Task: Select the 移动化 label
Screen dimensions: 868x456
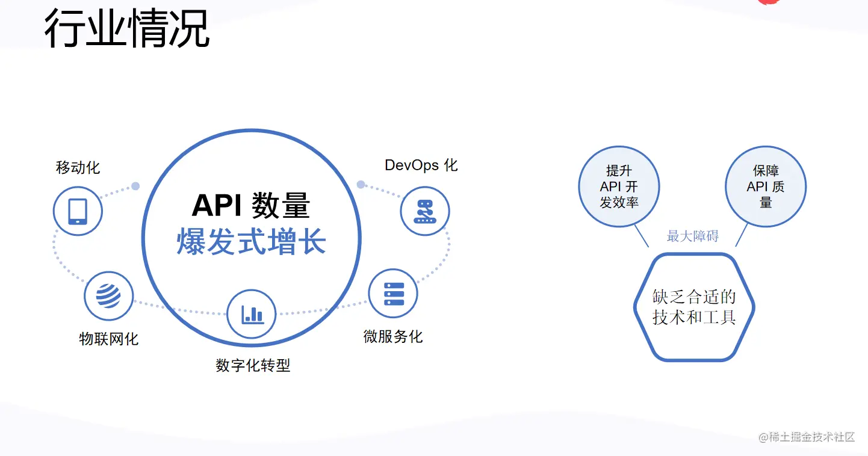Action: pos(78,167)
